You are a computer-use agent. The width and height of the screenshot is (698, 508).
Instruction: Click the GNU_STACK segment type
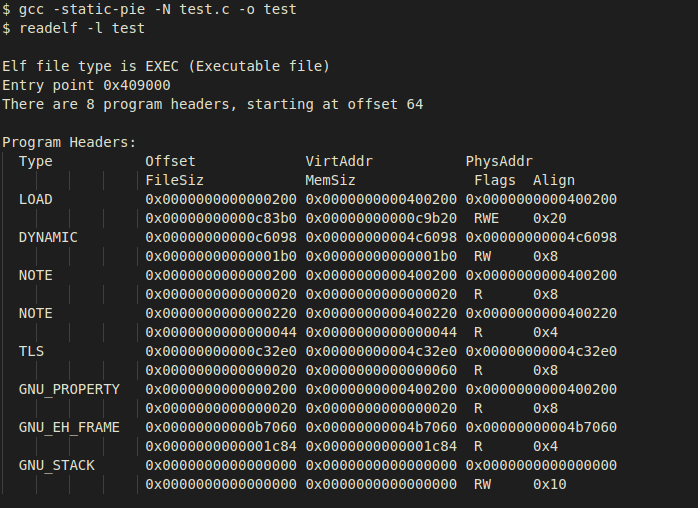[x=57, y=465]
